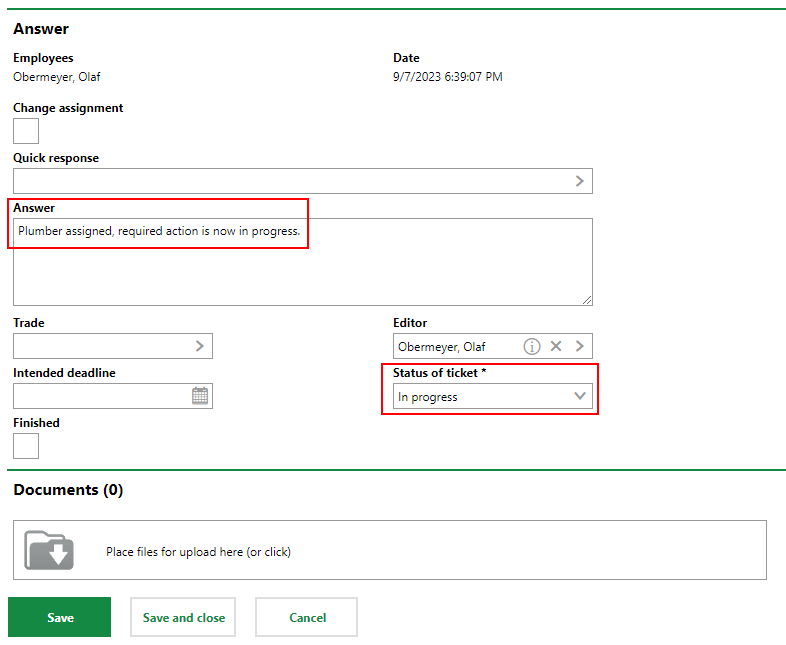
Task: Click the Editor name field
Action: coord(455,346)
